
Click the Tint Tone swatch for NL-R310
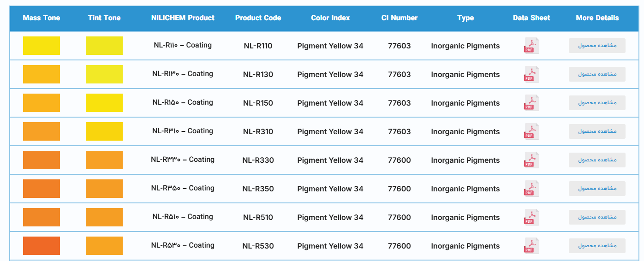[x=104, y=131]
